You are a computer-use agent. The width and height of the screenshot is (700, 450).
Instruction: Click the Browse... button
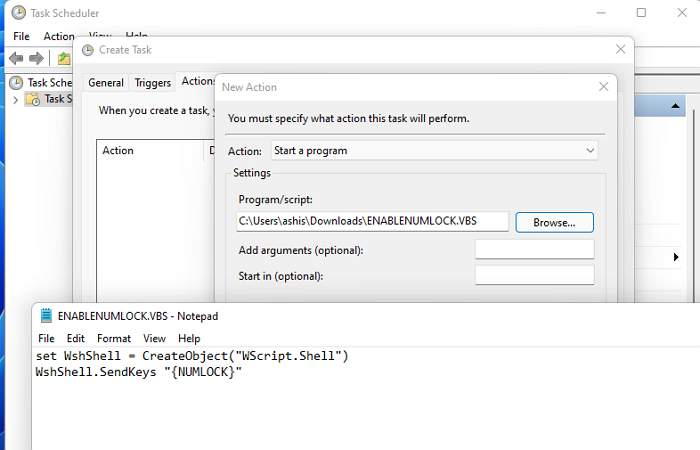point(554,222)
